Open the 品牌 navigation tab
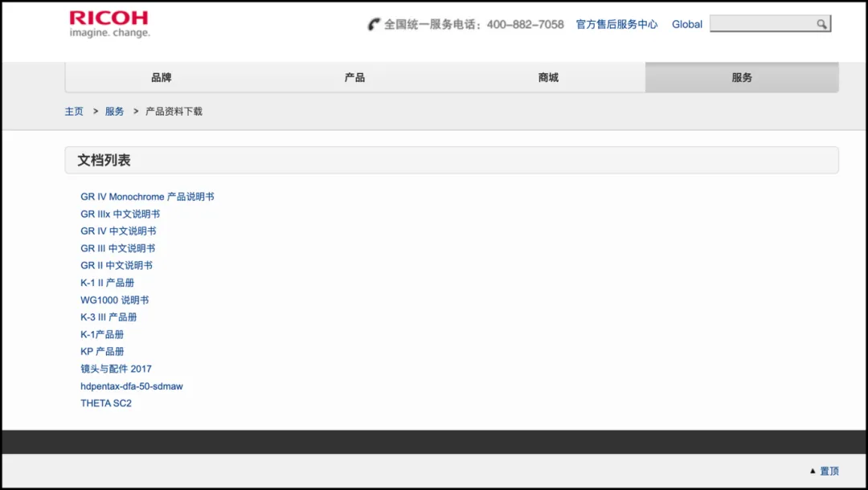Image resolution: width=868 pixels, height=490 pixels. point(162,77)
